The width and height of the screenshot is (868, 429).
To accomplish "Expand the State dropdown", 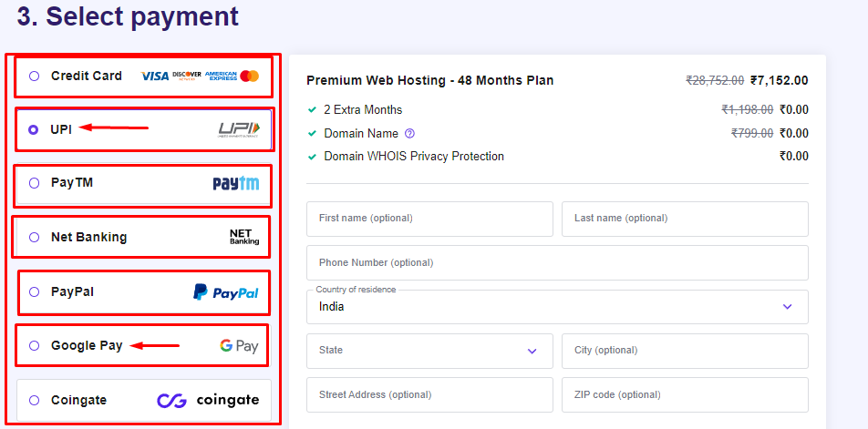I will [429, 351].
